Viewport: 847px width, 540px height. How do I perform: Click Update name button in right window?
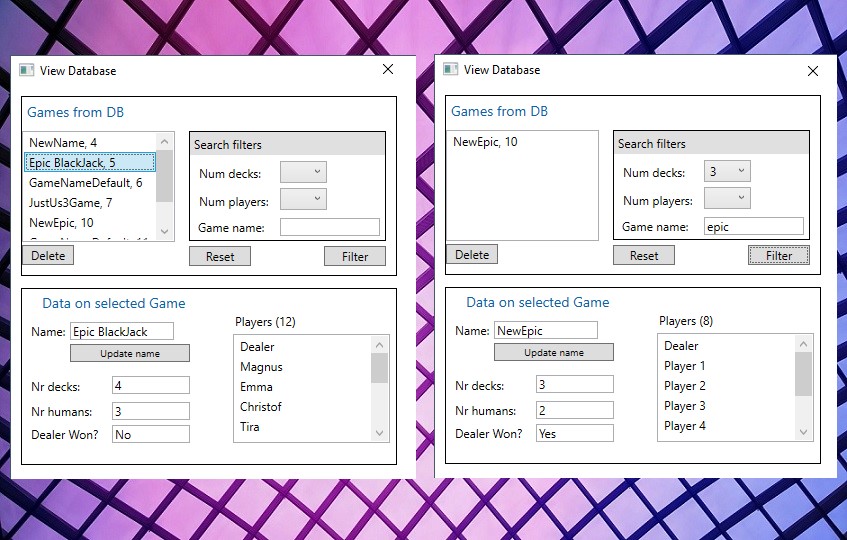click(554, 353)
